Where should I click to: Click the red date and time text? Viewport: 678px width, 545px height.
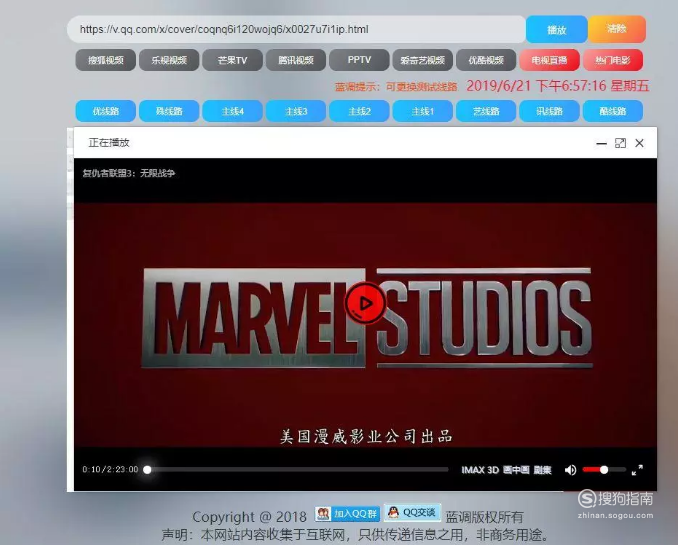[x=558, y=86]
